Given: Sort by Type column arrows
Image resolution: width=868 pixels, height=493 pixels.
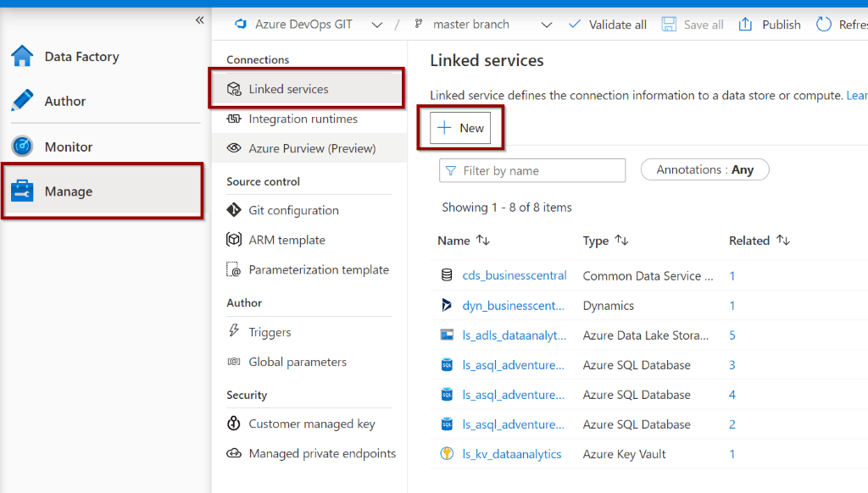Looking at the screenshot, I should (x=621, y=240).
